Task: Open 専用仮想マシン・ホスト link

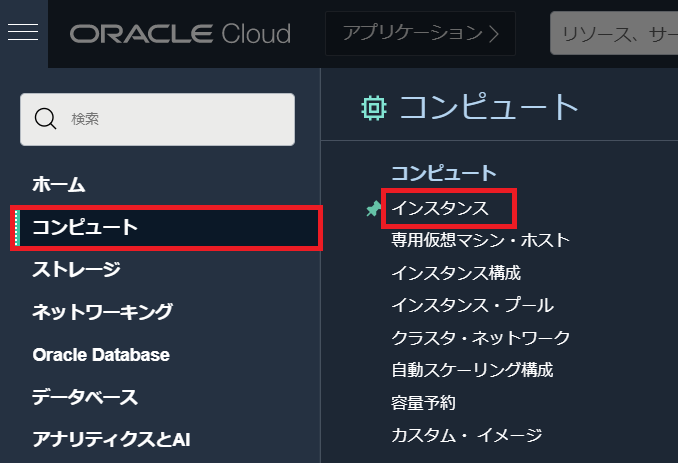Action: click(480, 240)
